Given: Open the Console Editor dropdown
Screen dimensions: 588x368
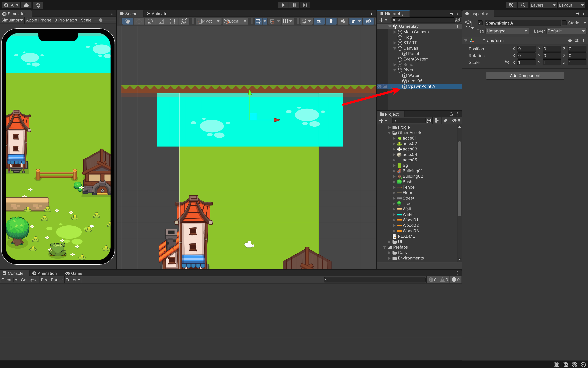Looking at the screenshot, I should [x=73, y=280].
